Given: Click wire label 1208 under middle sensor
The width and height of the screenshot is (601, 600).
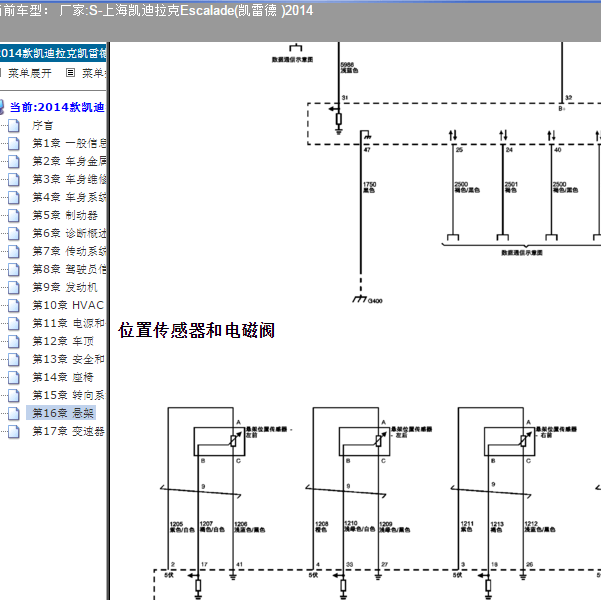Looking at the screenshot, I should coord(321,527).
